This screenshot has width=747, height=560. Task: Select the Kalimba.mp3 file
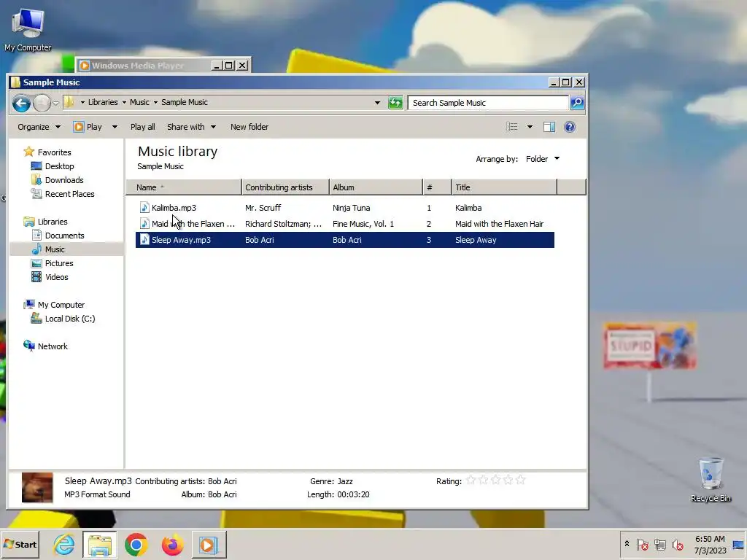[x=174, y=208]
